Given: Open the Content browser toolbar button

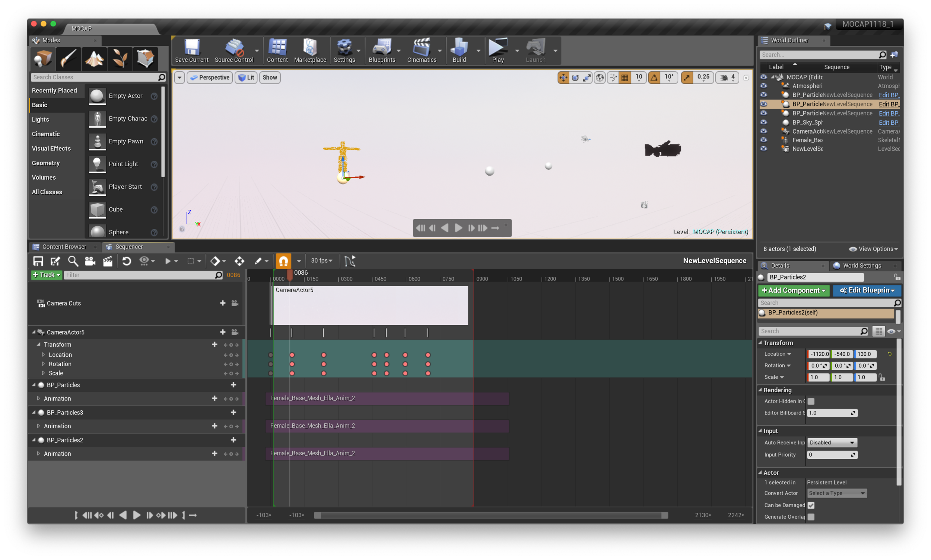Looking at the screenshot, I should pos(277,51).
